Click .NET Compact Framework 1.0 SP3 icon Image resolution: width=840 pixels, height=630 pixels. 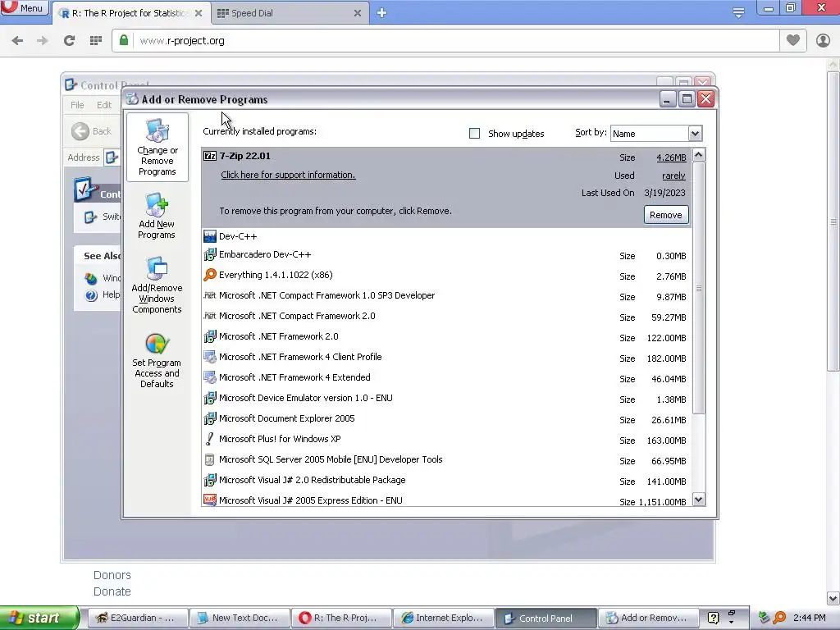(210, 295)
